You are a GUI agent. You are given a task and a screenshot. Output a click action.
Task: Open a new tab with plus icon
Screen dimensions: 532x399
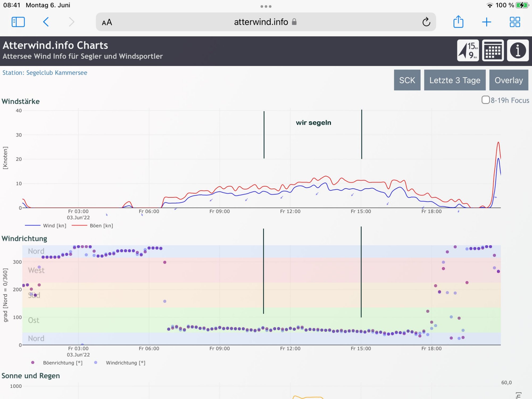click(x=486, y=22)
